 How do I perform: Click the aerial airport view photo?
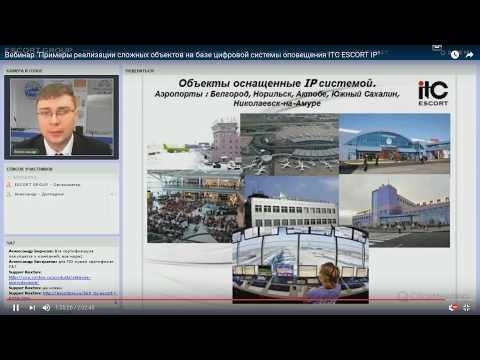pos(289,144)
